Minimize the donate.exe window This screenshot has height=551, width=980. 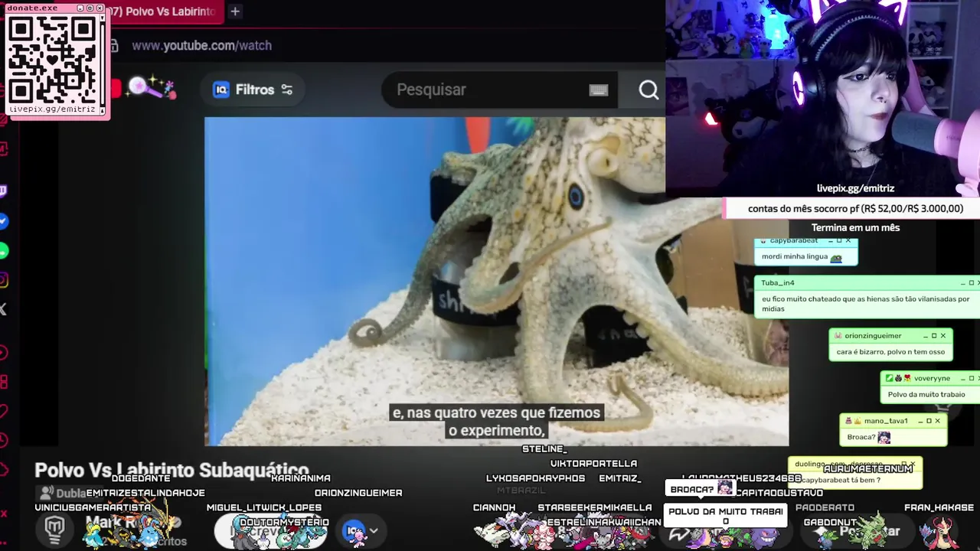pos(80,8)
